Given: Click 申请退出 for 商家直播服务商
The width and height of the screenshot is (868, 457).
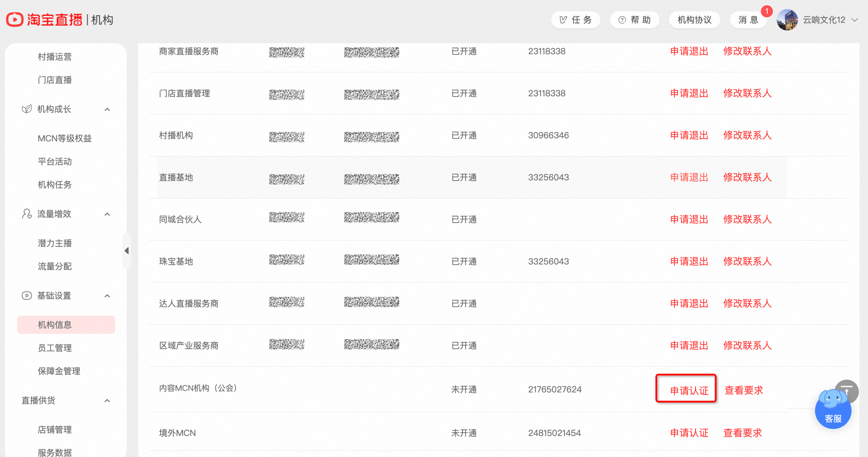Looking at the screenshot, I should [x=689, y=51].
